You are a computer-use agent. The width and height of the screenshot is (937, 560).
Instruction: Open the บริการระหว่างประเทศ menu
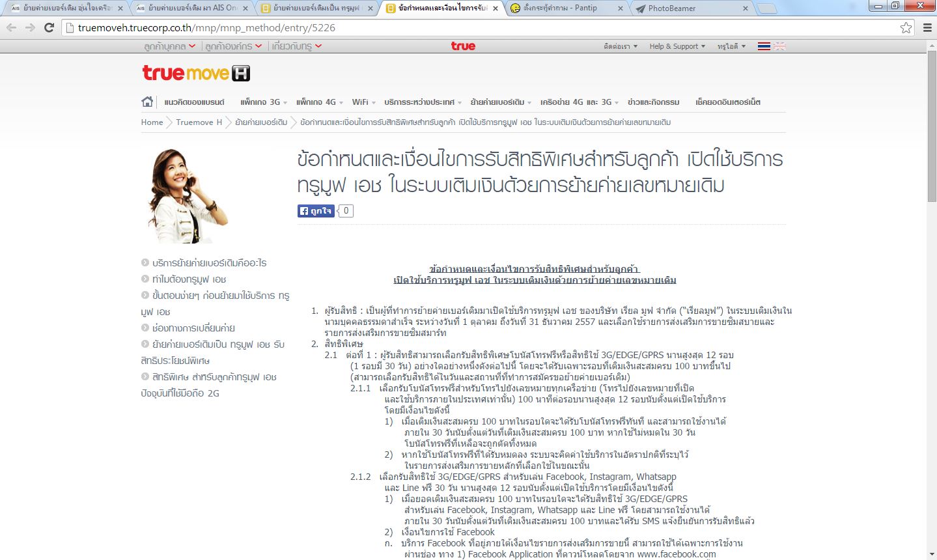pyautogui.click(x=423, y=102)
